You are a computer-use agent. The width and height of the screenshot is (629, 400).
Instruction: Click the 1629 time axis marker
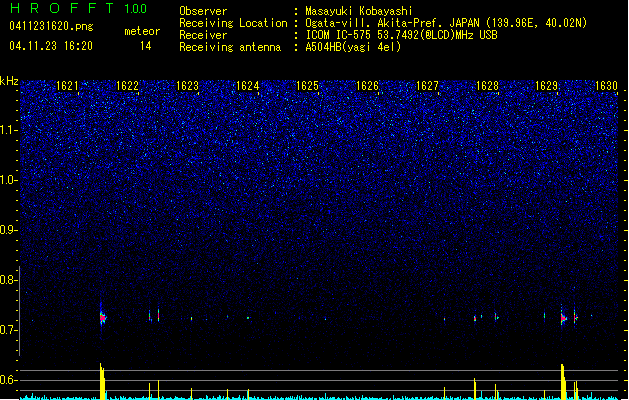pos(547,86)
